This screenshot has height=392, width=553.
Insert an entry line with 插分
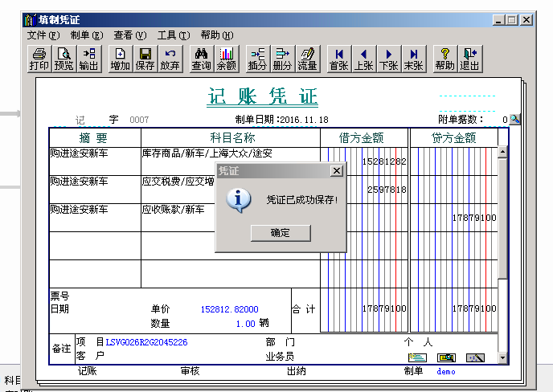point(257,59)
